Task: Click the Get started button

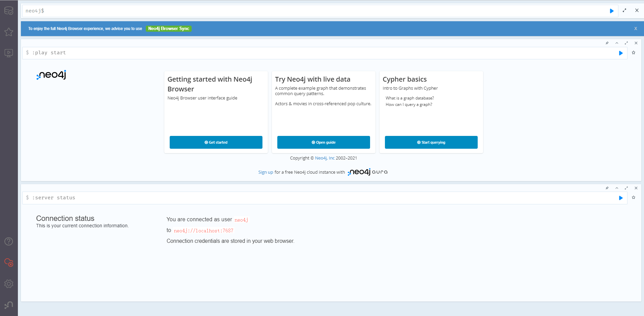Action: click(x=216, y=142)
